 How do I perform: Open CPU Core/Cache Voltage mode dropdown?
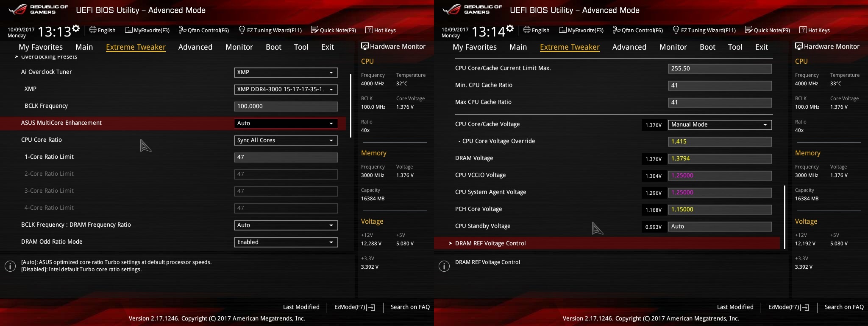(x=720, y=125)
